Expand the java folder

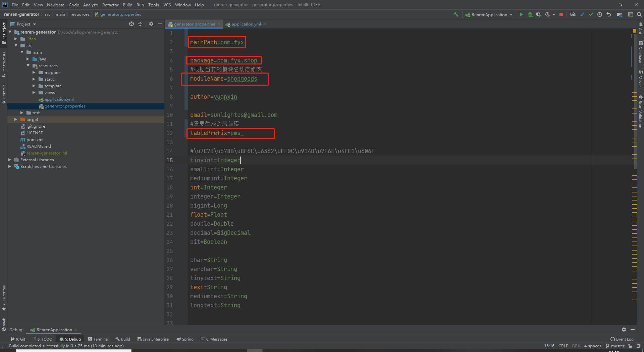click(x=28, y=59)
